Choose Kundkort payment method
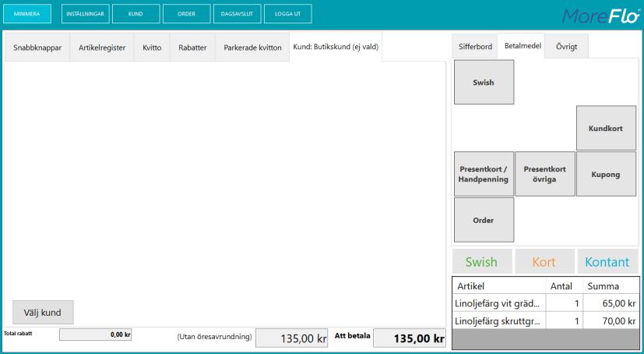The height and width of the screenshot is (354, 644). point(606,128)
